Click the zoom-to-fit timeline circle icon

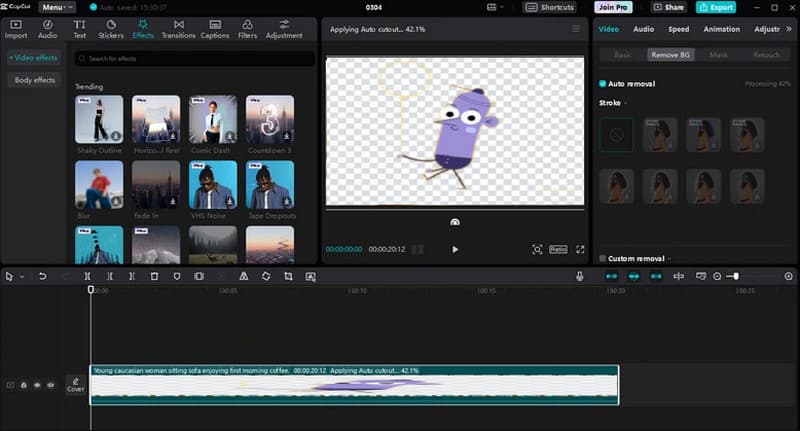(788, 276)
